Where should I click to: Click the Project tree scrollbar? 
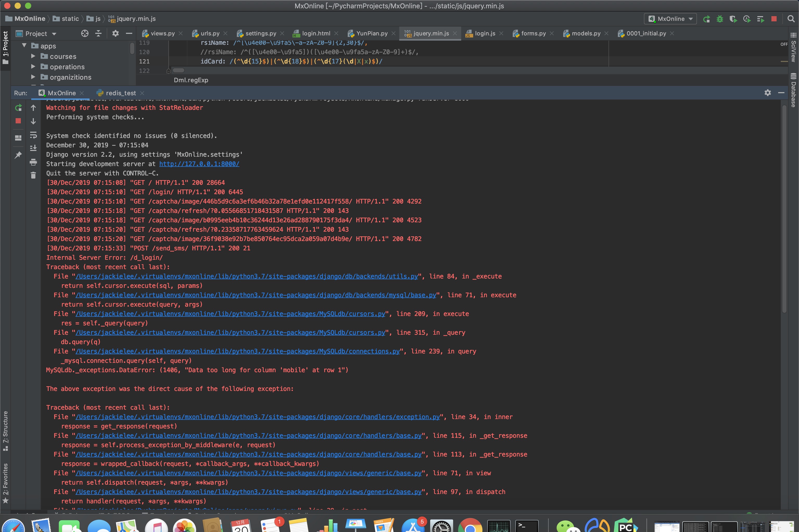(x=132, y=48)
